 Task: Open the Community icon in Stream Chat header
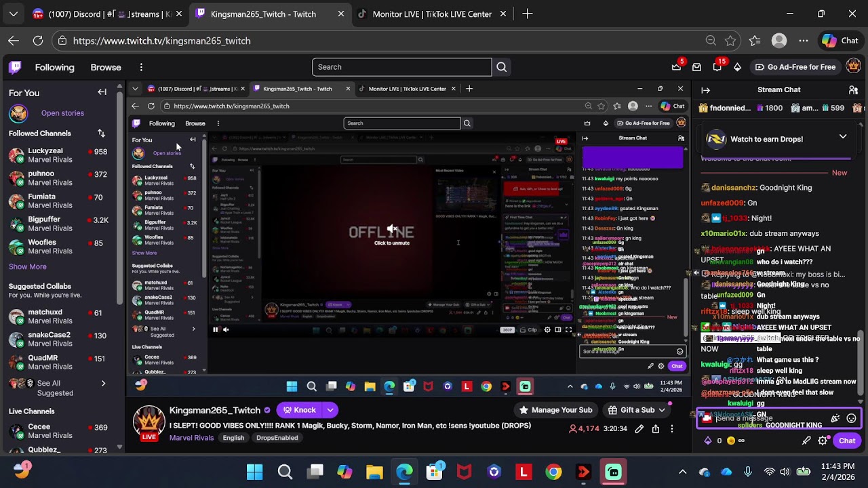[853, 89]
